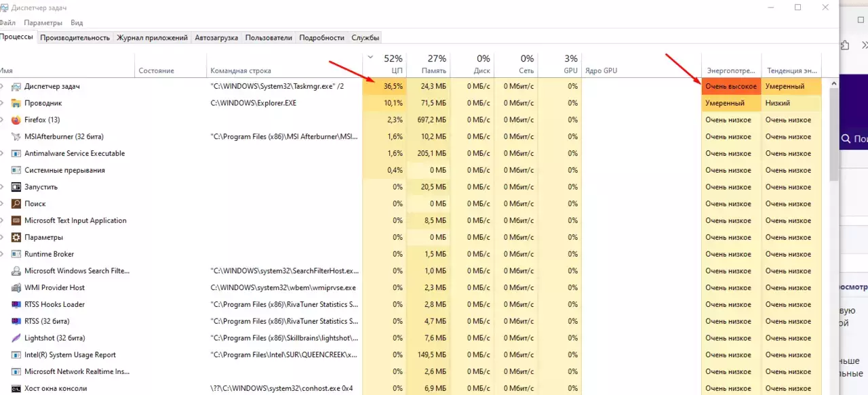Click the Проводник folder icon in list

pyautogui.click(x=16, y=103)
